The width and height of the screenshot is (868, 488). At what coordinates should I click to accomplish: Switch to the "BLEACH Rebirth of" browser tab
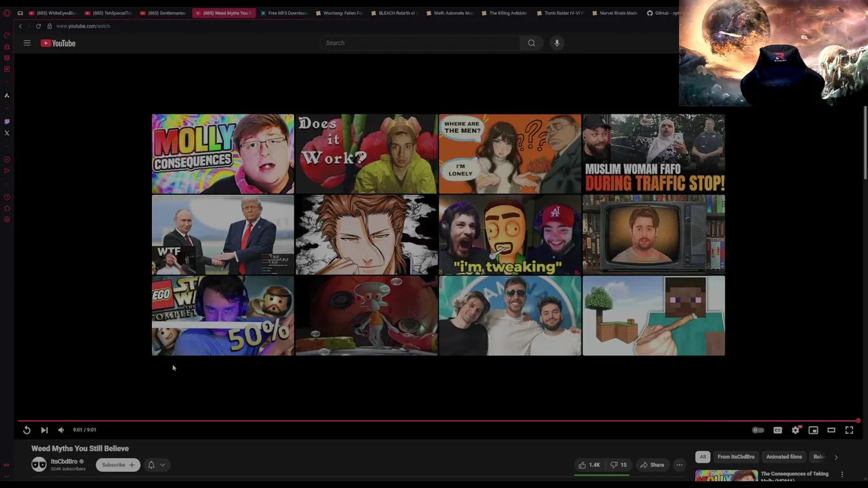pos(394,13)
